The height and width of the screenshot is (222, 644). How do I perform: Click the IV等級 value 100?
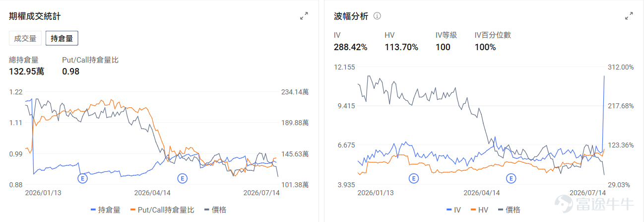pos(443,47)
